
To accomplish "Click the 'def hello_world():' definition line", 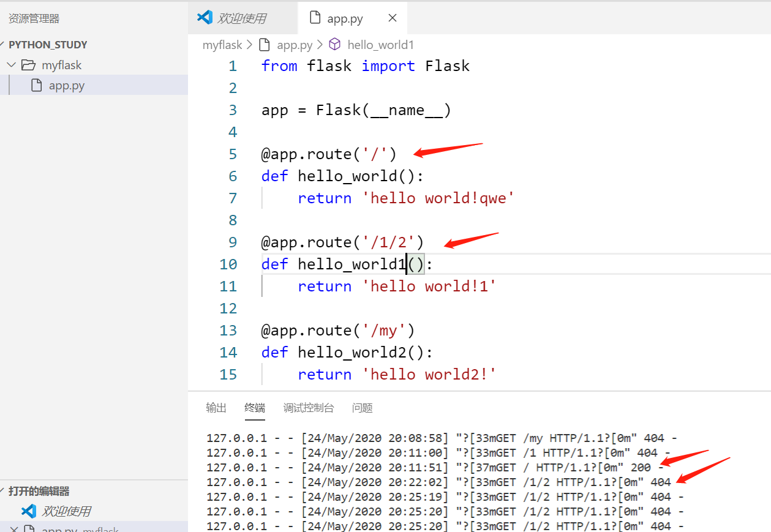I will 343,176.
